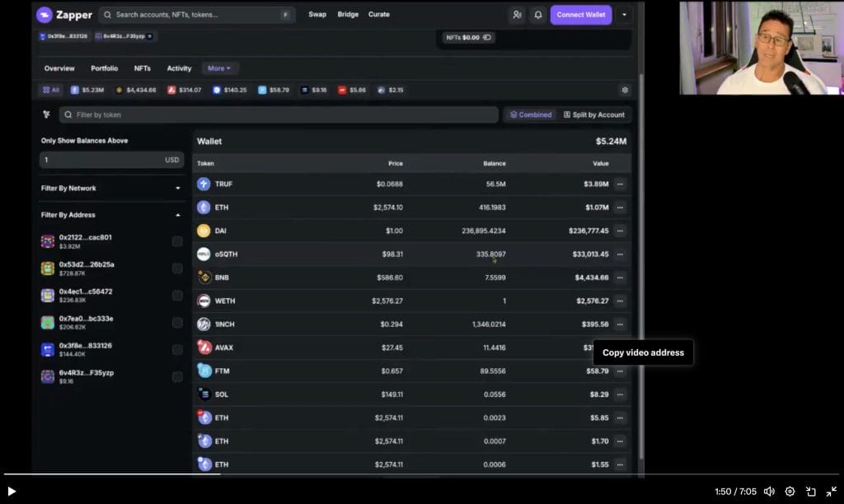844x504 pixels.
Task: Click the FTM token icon
Action: click(204, 371)
